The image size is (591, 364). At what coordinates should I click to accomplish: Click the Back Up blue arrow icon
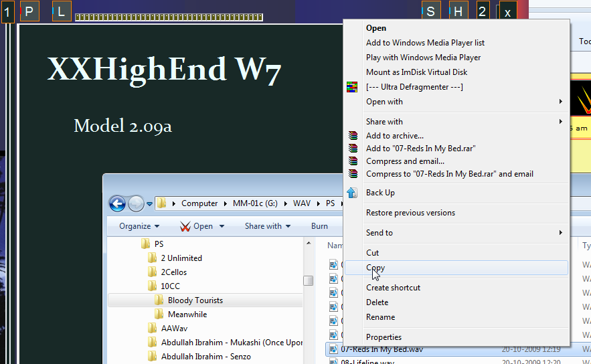click(351, 193)
